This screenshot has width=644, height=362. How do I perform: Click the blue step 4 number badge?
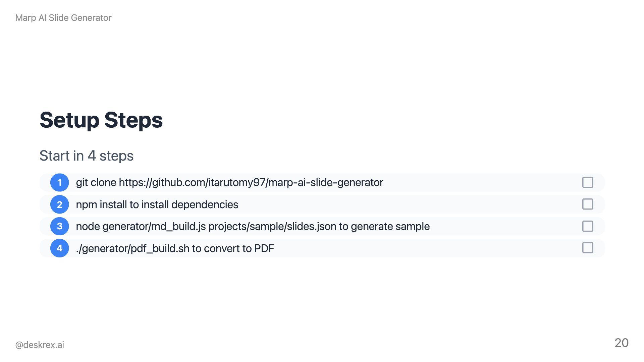point(60,248)
